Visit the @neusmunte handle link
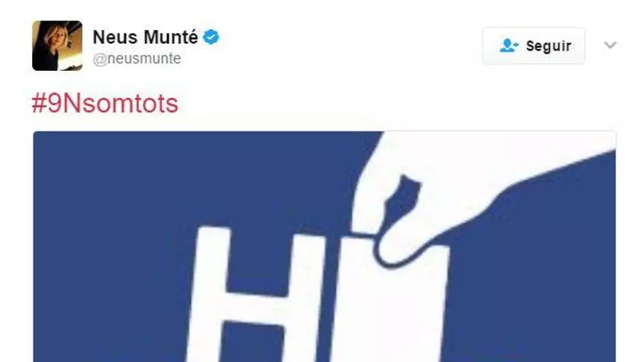This screenshot has width=644, height=362. [137, 59]
